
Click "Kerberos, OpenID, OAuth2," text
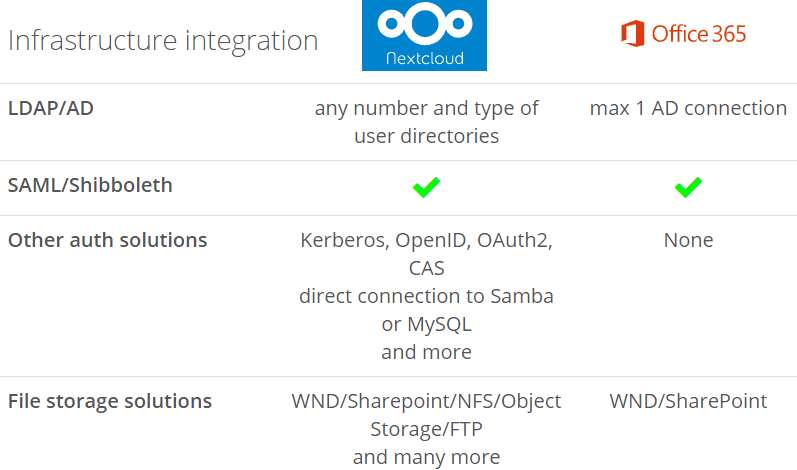[426, 240]
